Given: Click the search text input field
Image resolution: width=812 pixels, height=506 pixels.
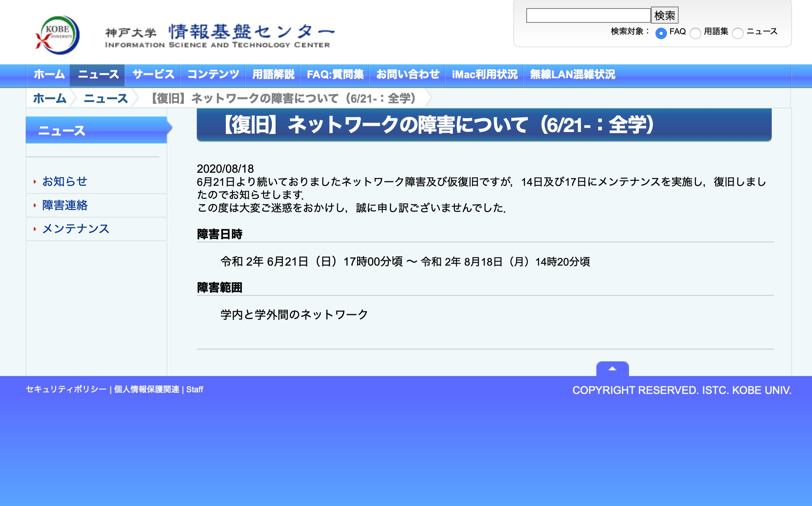Looking at the screenshot, I should click(588, 16).
